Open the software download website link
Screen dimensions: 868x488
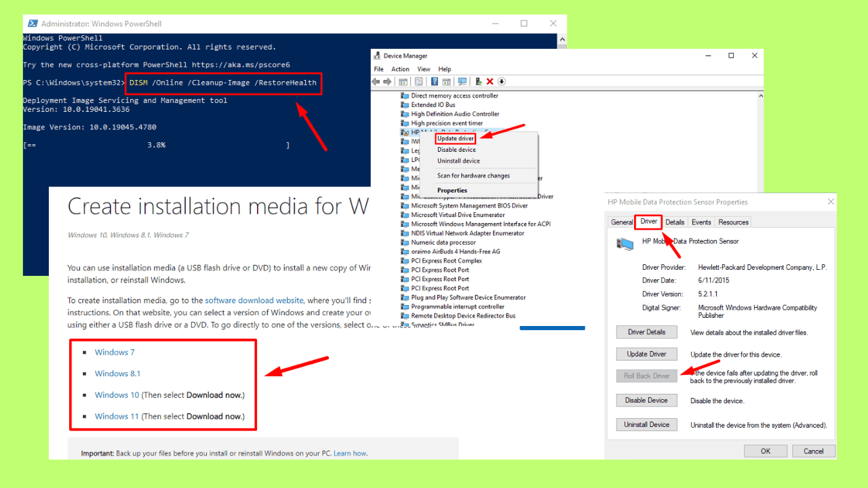(254, 300)
